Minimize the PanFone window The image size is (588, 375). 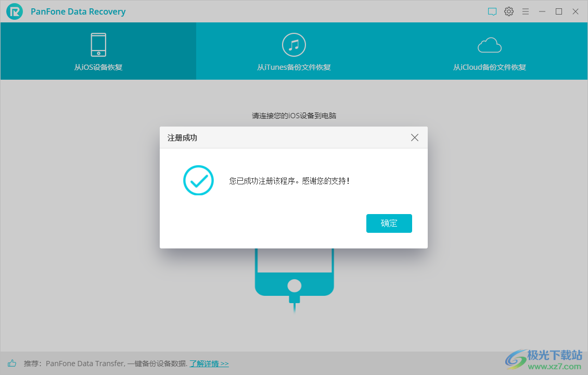tap(542, 11)
